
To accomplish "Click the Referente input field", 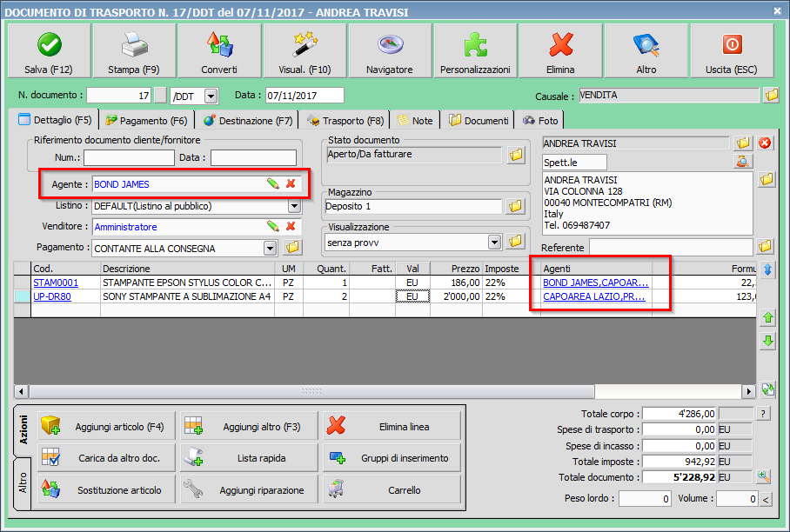I will coord(671,247).
